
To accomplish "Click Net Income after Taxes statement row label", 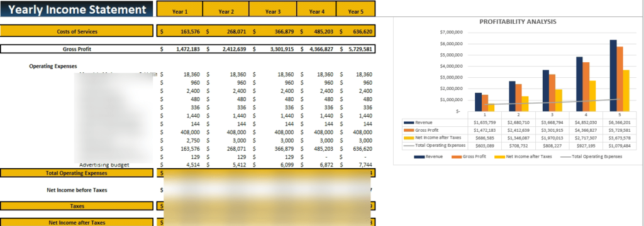I will point(77,222).
